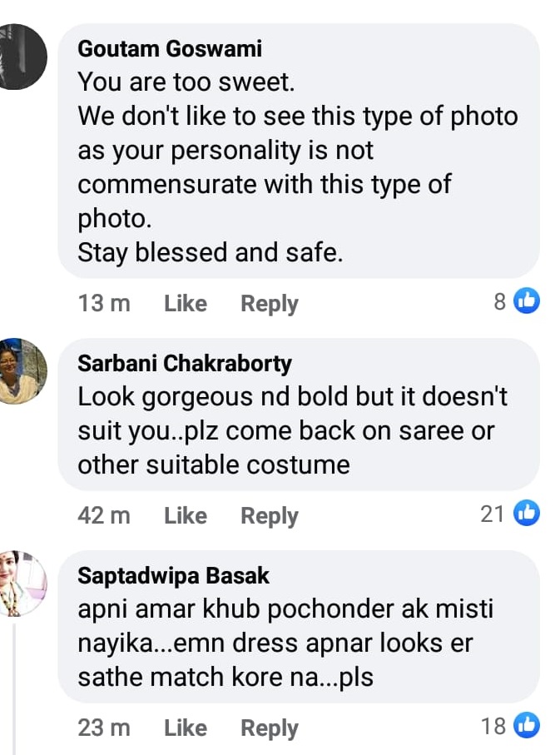Screen dimensions: 560x755
Task: Click the 13 m timestamp on Goutam's comment
Action: point(104,304)
